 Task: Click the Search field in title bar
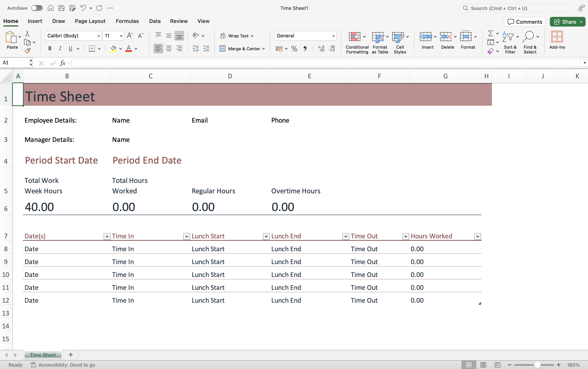[516, 8]
